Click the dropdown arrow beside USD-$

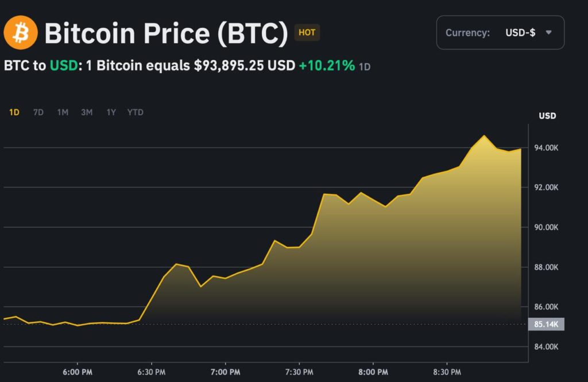(548, 33)
